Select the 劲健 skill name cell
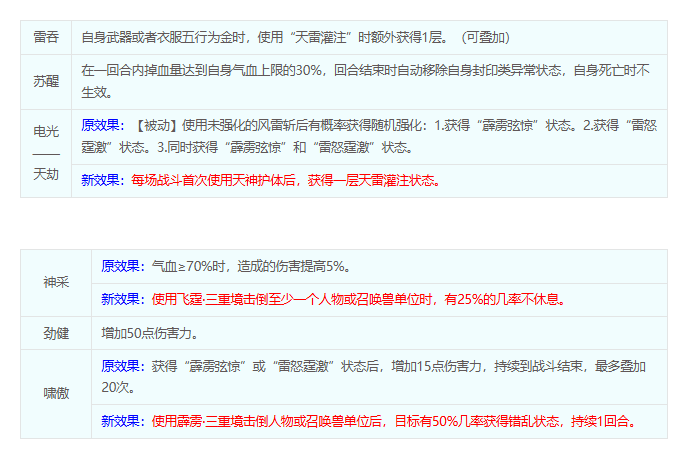This screenshot has height=462, width=690. click(56, 333)
